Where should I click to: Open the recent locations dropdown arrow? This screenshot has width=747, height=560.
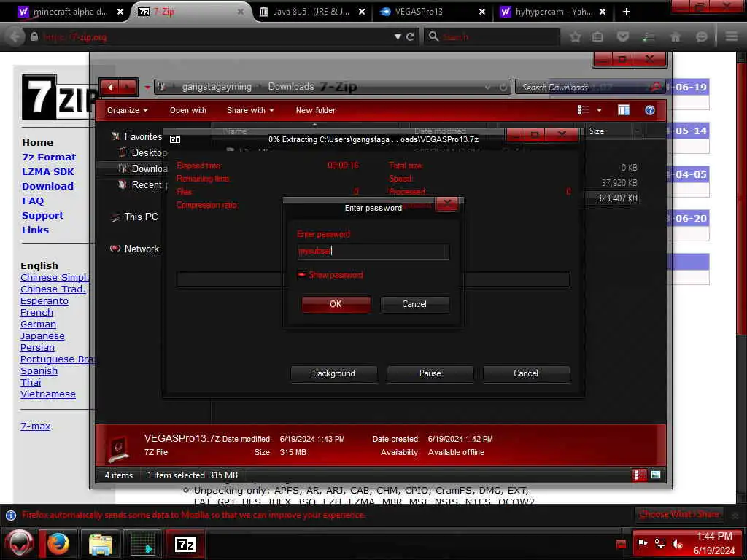click(147, 87)
